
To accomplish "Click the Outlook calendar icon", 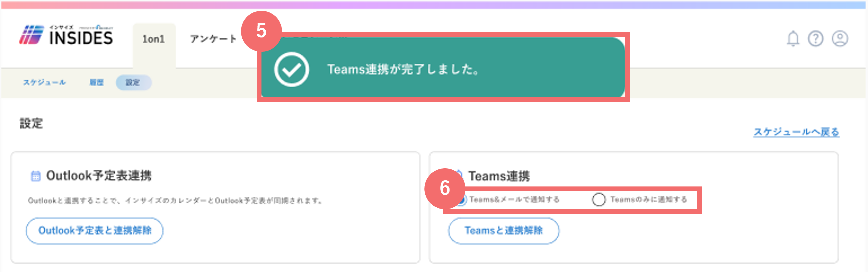I will coord(36,176).
